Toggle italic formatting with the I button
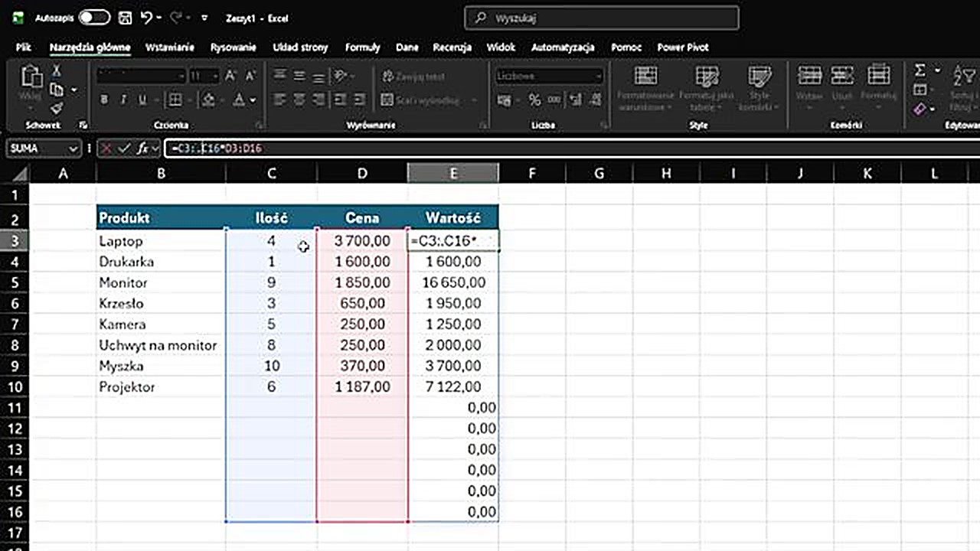 [x=123, y=100]
